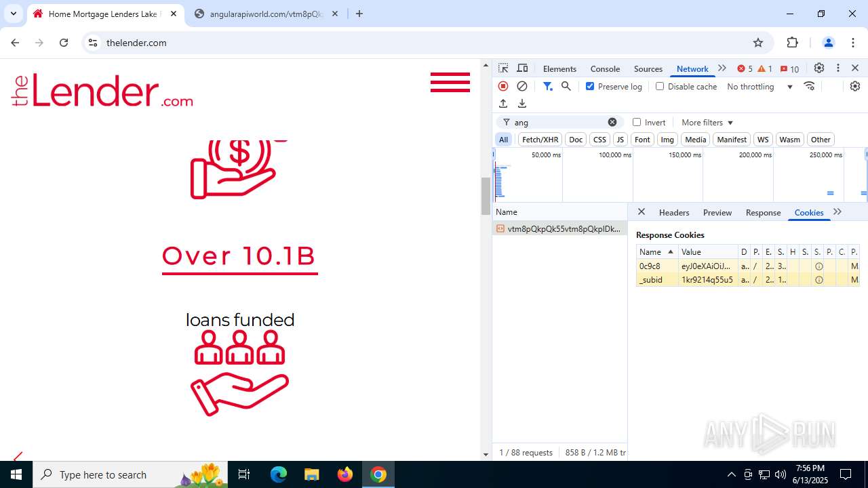Sort cookies by Name column

656,251
